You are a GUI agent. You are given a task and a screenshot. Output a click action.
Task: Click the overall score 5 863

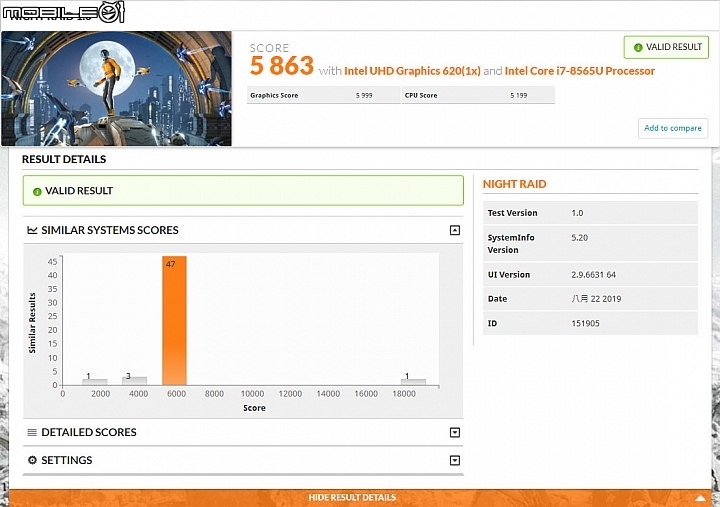282,66
